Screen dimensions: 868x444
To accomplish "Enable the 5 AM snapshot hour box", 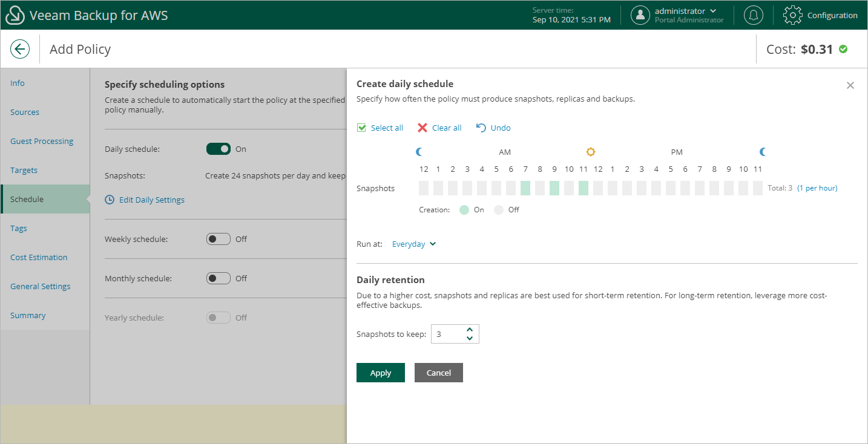I will click(x=496, y=188).
